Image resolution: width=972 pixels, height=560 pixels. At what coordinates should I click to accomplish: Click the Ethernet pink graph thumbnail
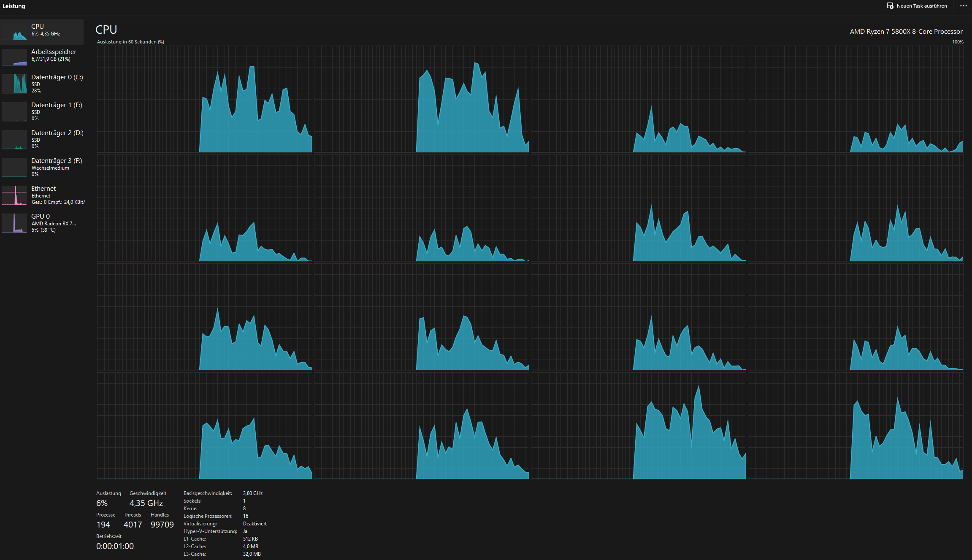coord(14,195)
